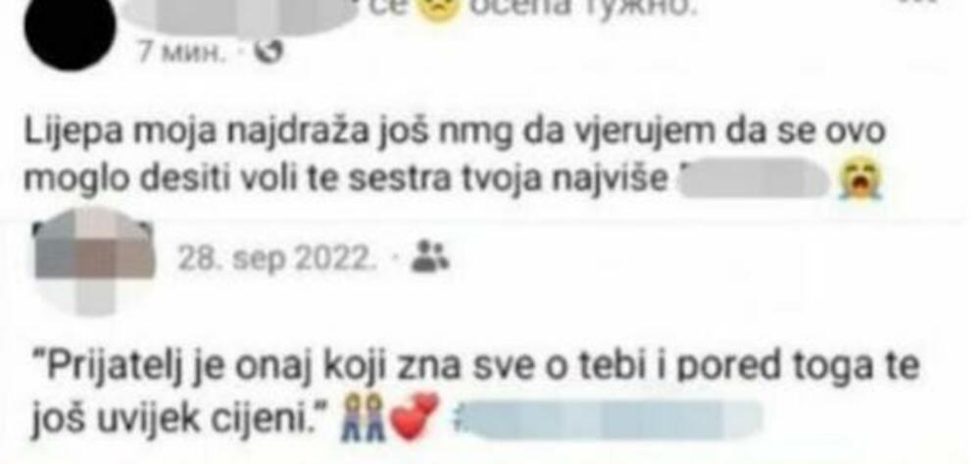Click the hash symbol before blurred tag
This screenshot has height=464, width=980.
[x=457, y=416]
